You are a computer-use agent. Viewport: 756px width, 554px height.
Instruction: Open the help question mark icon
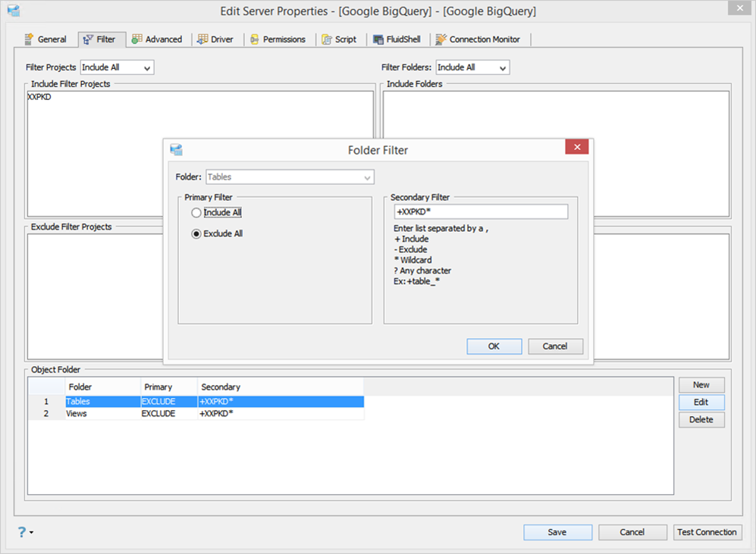click(22, 532)
